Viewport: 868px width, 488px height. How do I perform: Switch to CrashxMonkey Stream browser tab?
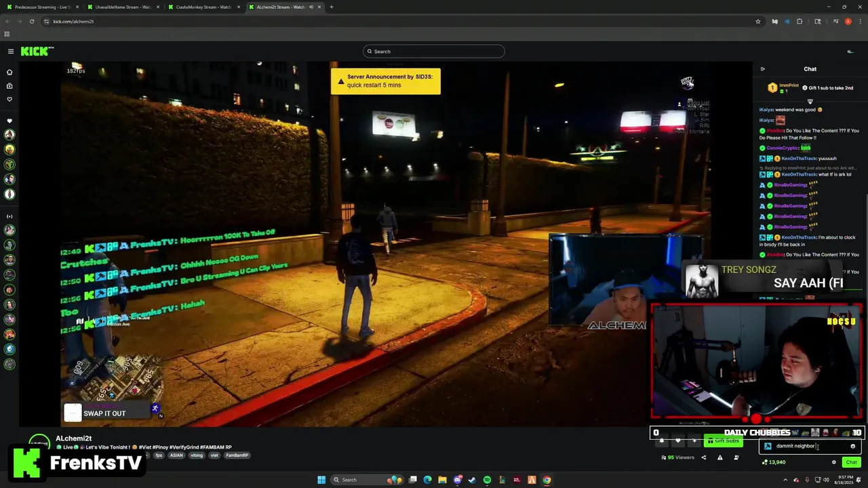[x=203, y=7]
